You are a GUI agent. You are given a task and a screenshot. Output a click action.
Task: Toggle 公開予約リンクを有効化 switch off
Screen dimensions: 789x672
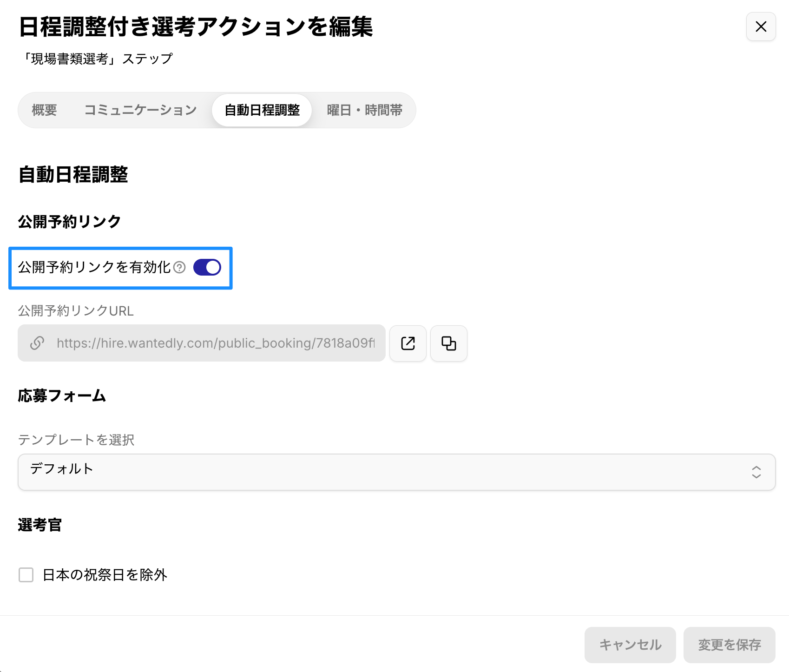(207, 268)
